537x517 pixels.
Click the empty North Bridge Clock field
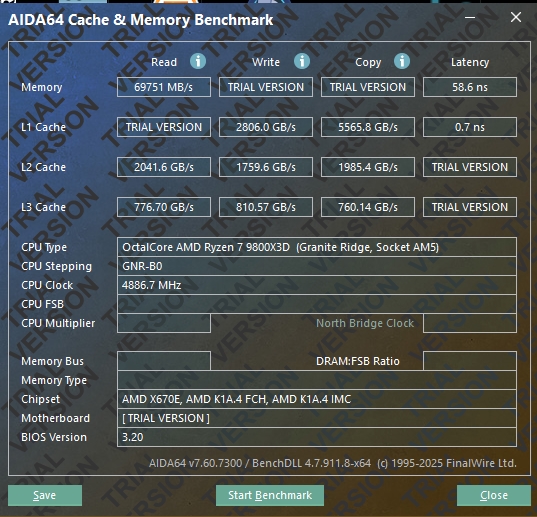coord(470,323)
